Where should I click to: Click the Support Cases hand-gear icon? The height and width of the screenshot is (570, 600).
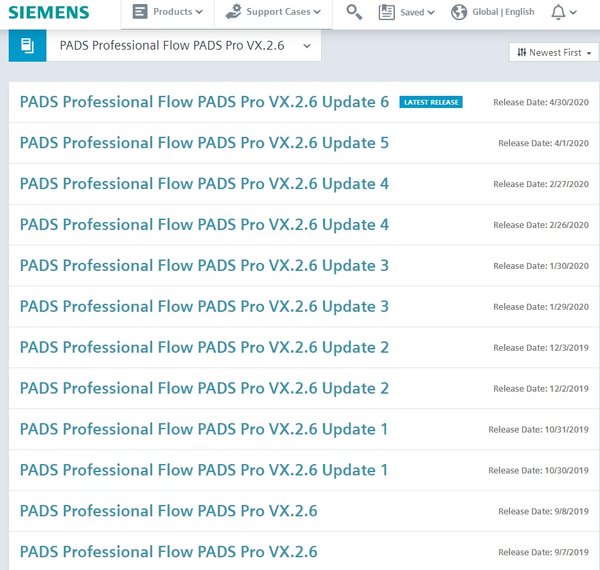[x=233, y=11]
